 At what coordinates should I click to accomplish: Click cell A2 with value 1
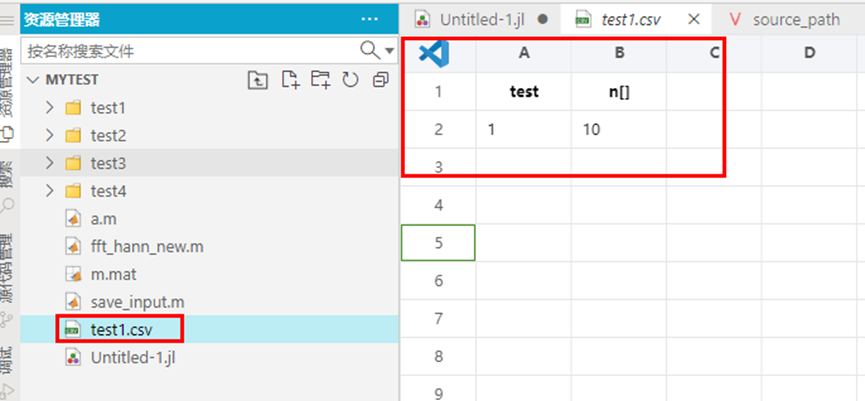pos(524,130)
